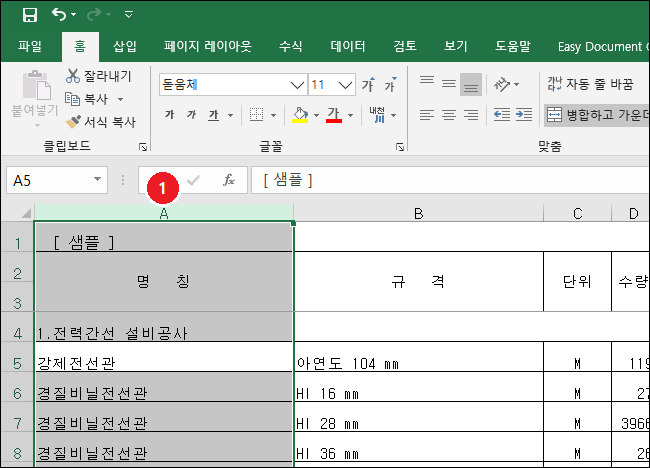Toggle Wrap Text (자동 줄 바꿈)
This screenshot has width=650, height=468.
[590, 84]
